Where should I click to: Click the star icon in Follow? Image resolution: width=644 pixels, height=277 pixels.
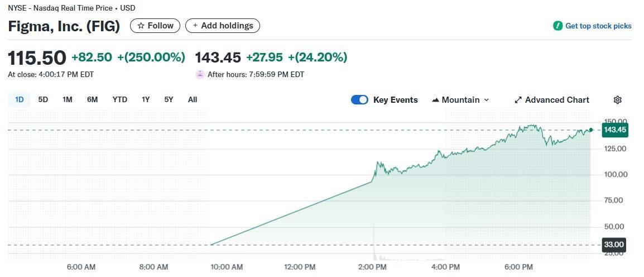141,26
